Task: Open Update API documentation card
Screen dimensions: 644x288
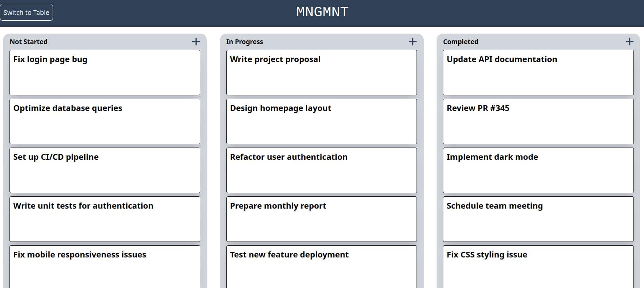Action: [x=538, y=73]
